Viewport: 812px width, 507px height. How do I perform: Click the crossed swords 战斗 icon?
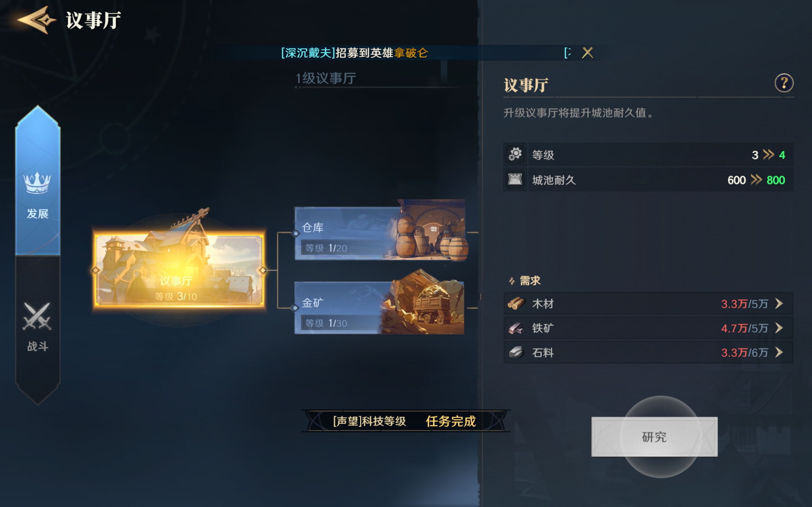click(37, 316)
